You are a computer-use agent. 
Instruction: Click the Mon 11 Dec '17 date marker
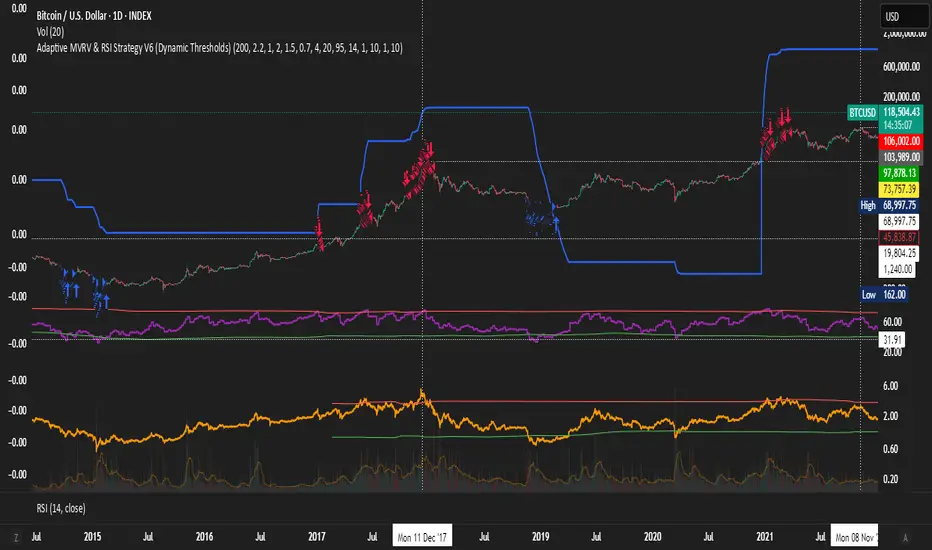[x=422, y=538]
